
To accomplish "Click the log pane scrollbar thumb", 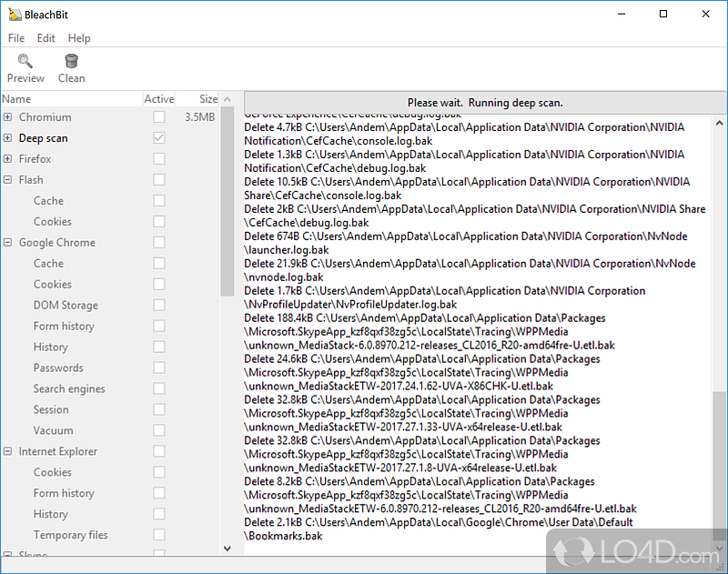I will [719, 466].
